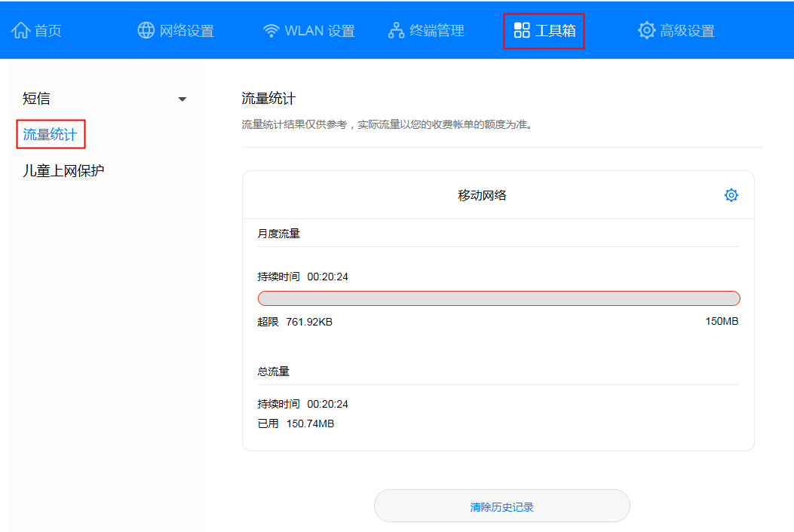Viewport: 794px width, 532px height.
Task: Navigate to WLAN 设置
Action: (x=308, y=29)
